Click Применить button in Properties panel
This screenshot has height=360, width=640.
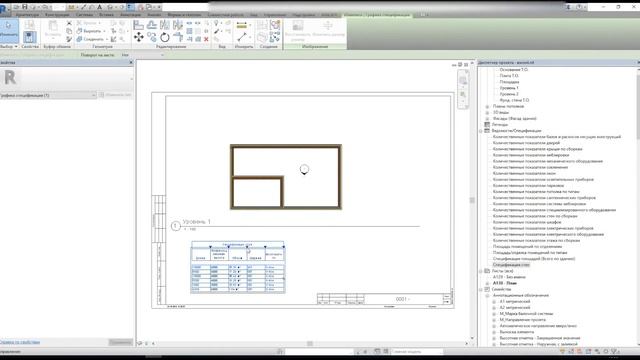(x=120, y=342)
